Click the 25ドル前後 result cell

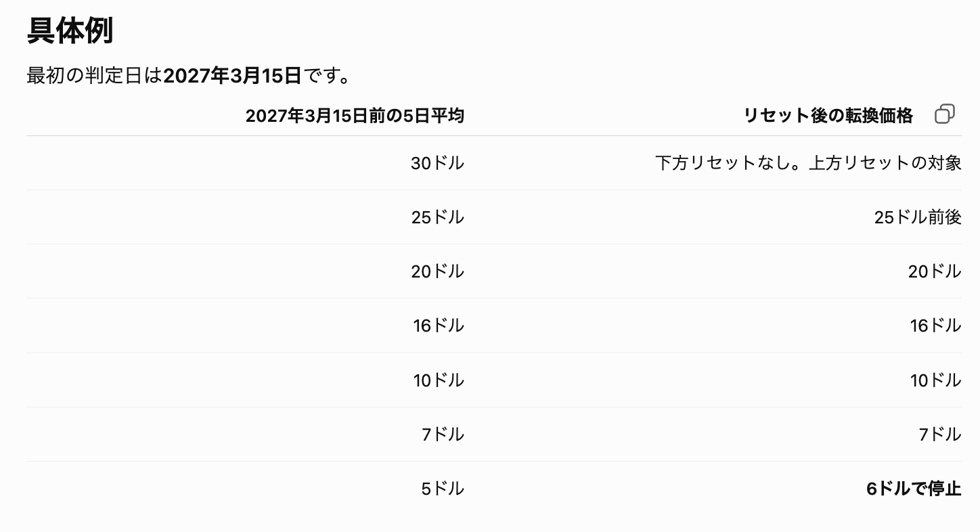click(918, 217)
